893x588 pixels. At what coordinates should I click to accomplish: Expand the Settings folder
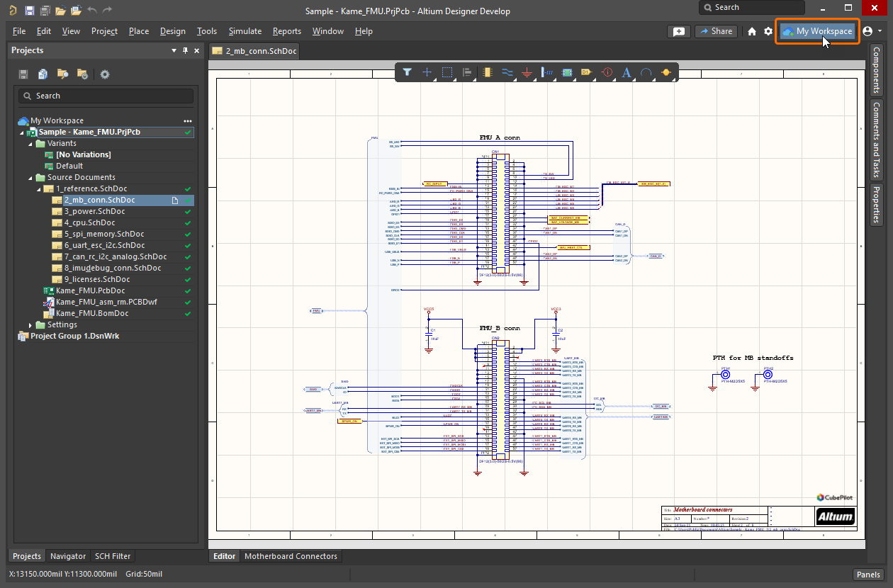[x=30, y=324]
